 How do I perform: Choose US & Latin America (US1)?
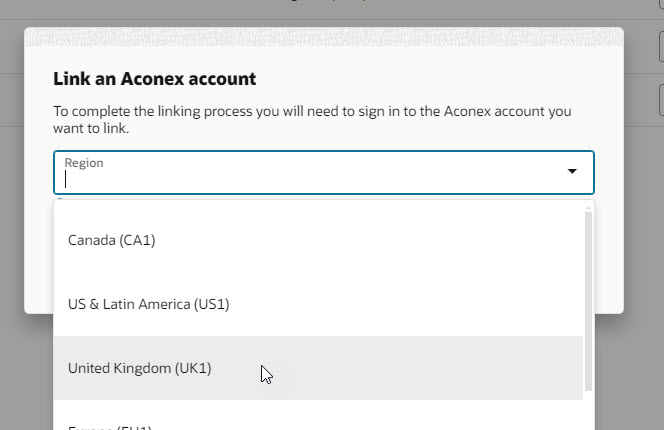coord(148,304)
